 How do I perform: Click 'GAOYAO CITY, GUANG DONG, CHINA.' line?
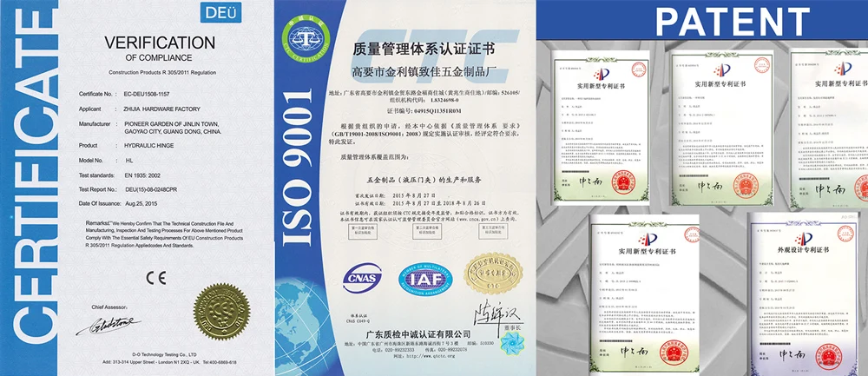click(x=174, y=132)
